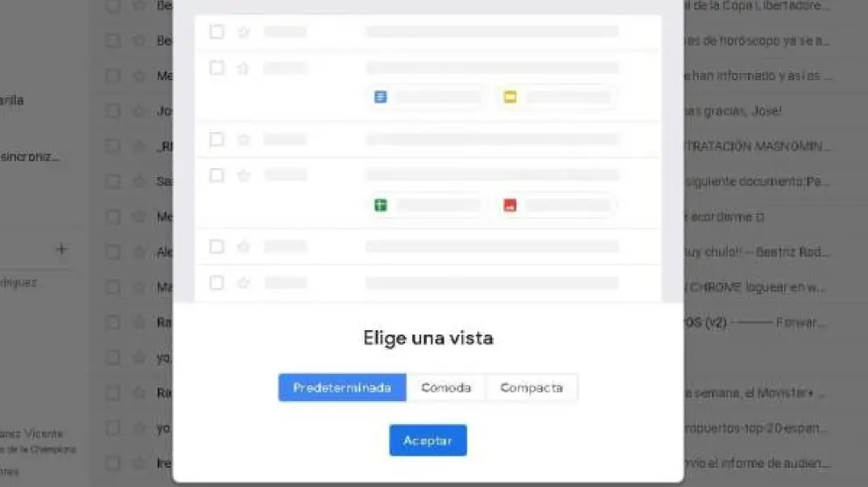Select the Predeterminada view option
The height and width of the screenshot is (487, 868).
tap(342, 387)
